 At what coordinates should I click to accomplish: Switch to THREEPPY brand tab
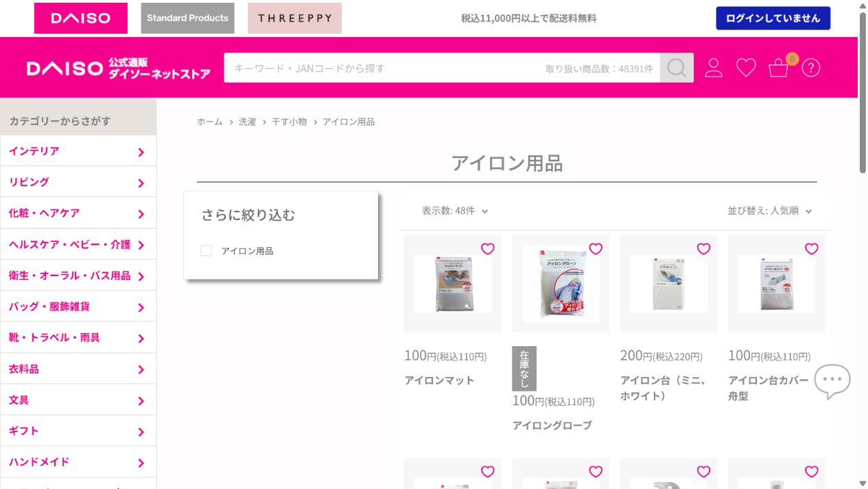(295, 19)
